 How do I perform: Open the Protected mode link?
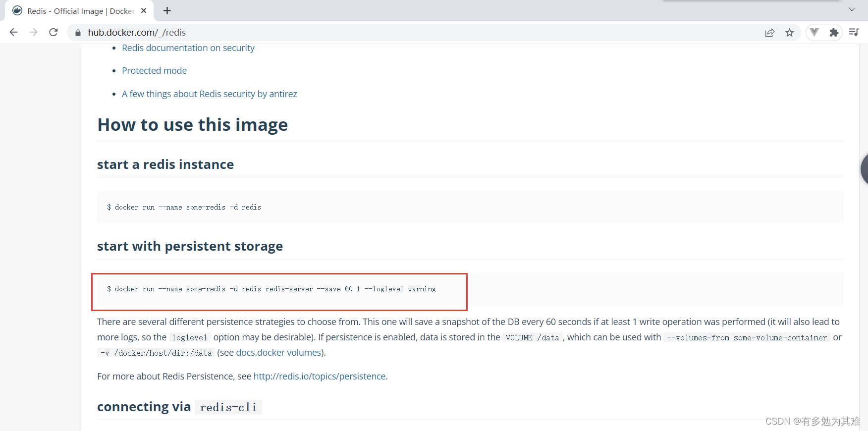point(155,71)
